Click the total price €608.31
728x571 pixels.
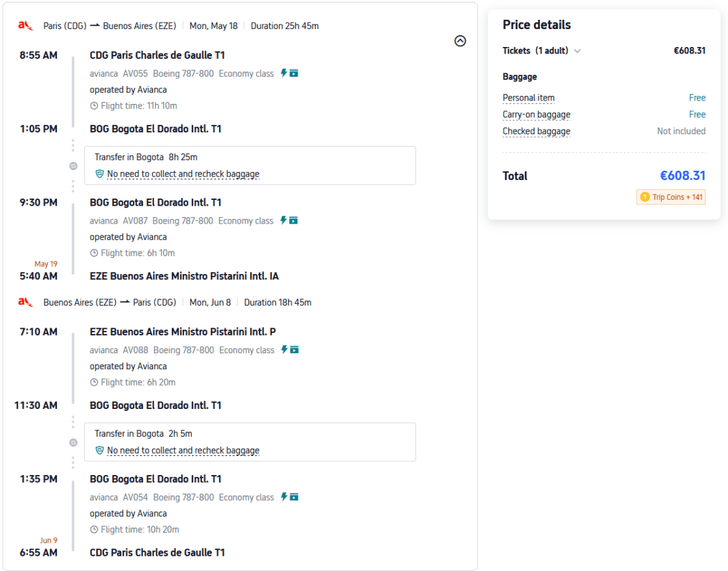pos(682,176)
